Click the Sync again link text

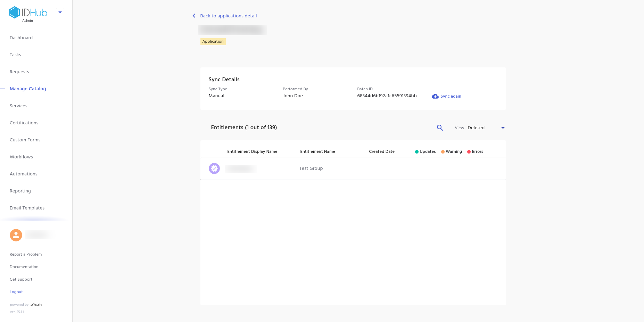[x=451, y=97]
